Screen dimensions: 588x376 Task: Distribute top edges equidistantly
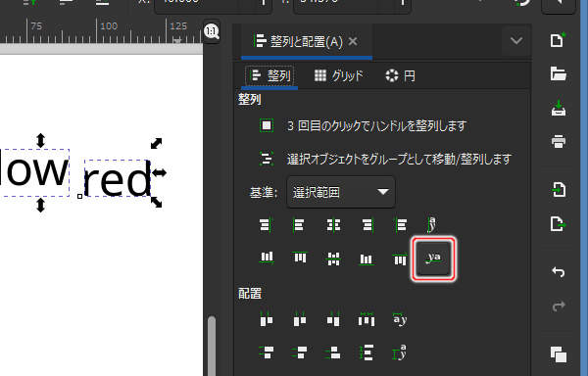(267, 352)
